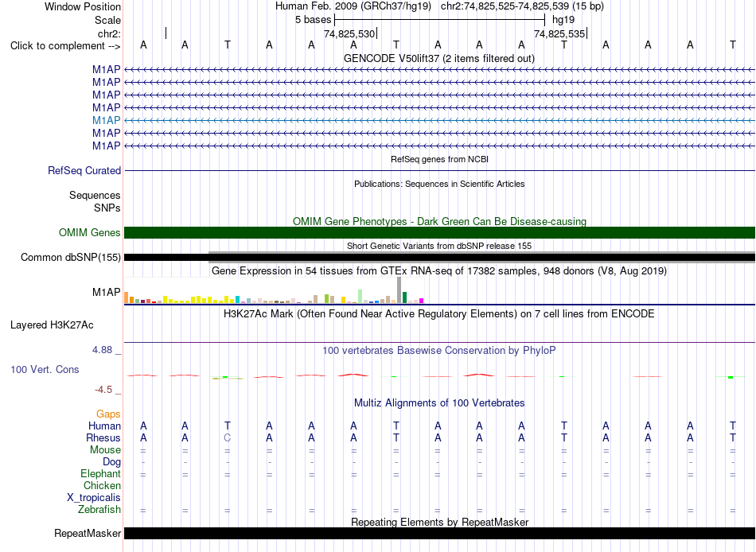This screenshot has width=756, height=552.
Task: Click the SNPs label under Publications
Action: click(107, 208)
